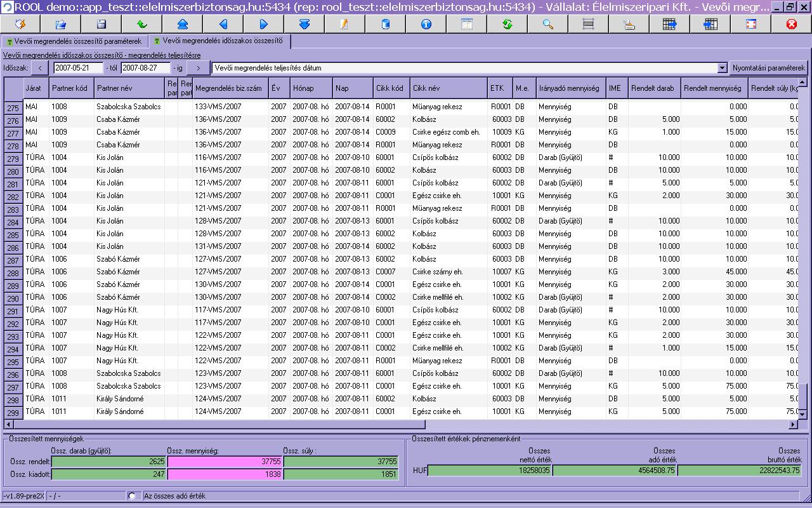
Task: Click the table export arrow icon
Action: [669, 24]
